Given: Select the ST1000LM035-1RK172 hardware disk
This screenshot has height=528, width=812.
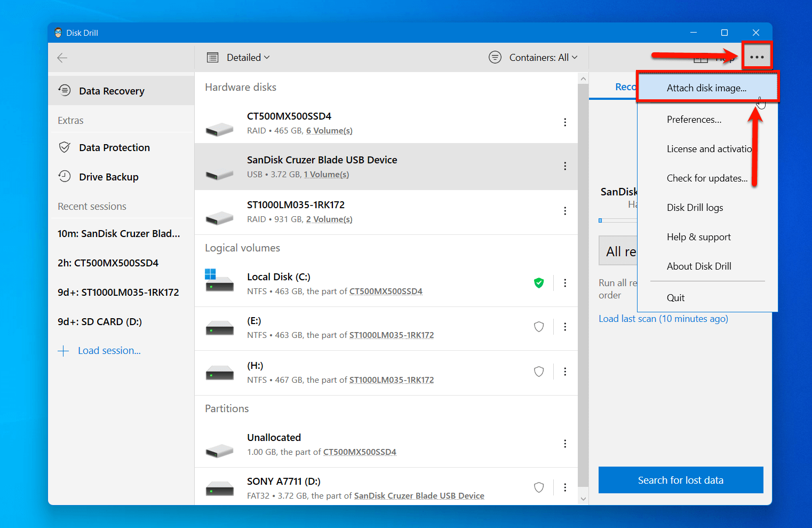Looking at the screenshot, I should click(x=386, y=212).
